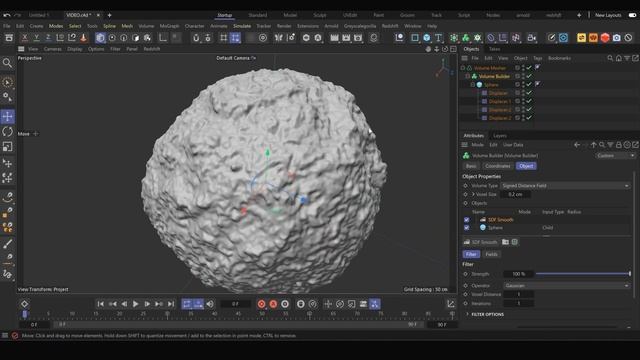
Task: Open the Volume Builder generator icon in toolbar
Action: 466,38
